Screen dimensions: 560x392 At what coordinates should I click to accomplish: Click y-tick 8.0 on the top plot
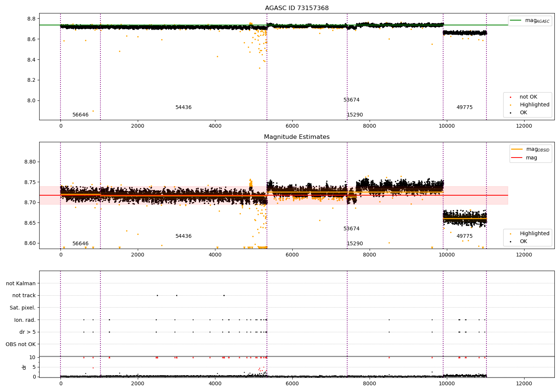[x=31, y=101]
